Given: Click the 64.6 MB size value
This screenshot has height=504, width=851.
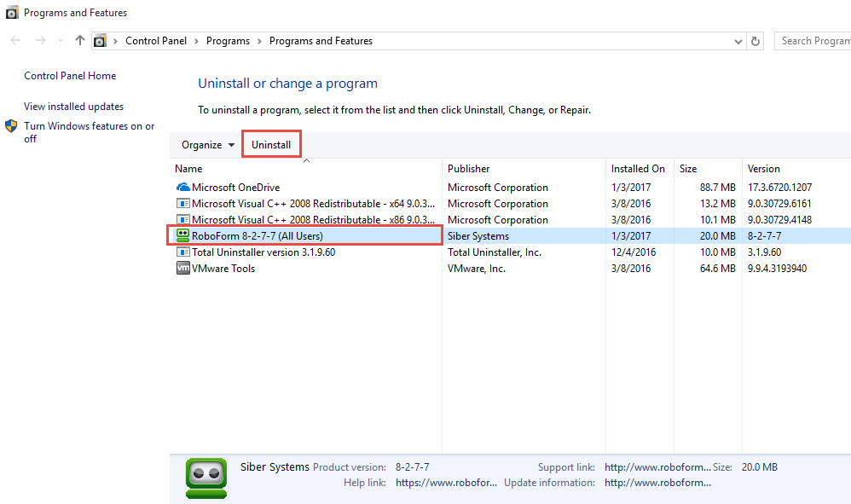Looking at the screenshot, I should pos(717,269).
